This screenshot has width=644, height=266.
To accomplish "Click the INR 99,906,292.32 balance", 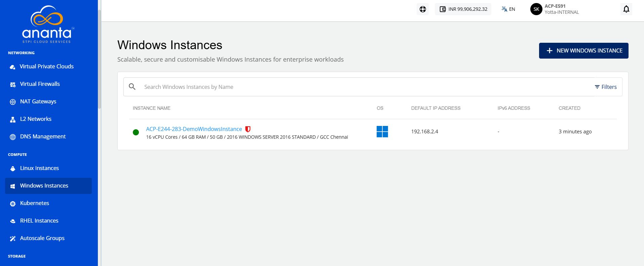I will click(463, 9).
